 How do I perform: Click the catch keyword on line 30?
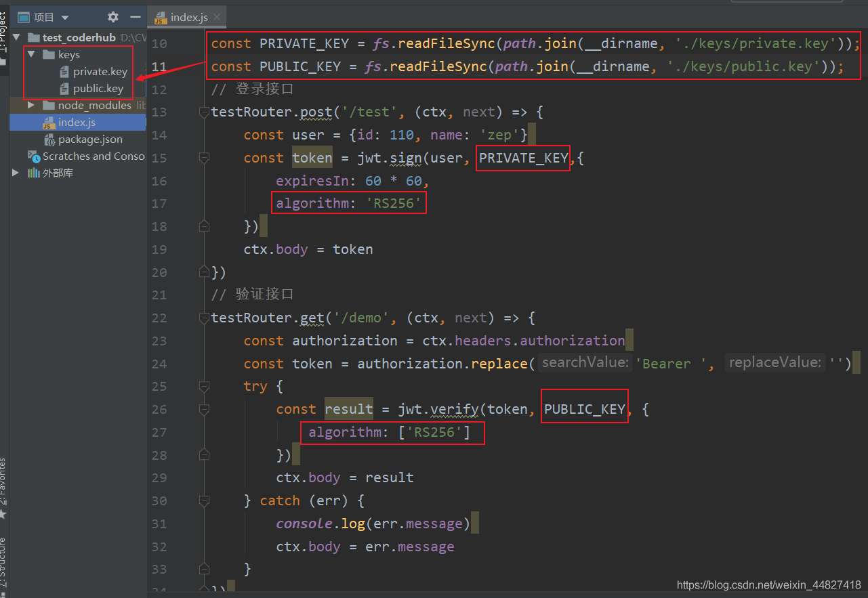coord(280,500)
